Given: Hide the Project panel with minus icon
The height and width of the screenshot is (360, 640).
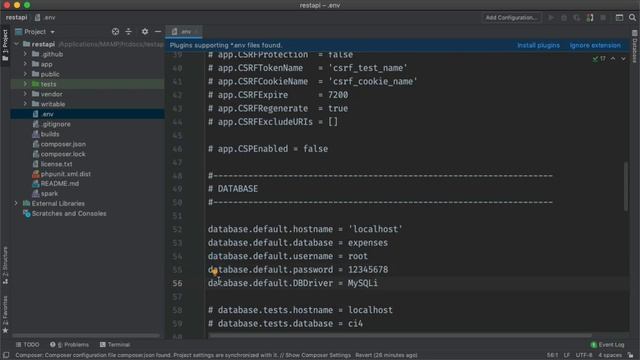Looking at the screenshot, I should point(158,31).
